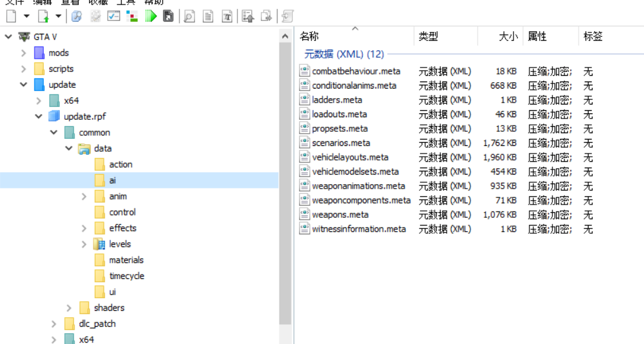Image resolution: width=644 pixels, height=344 pixels.
Task: Expand the mods folder chevron
Action: [x=24, y=53]
